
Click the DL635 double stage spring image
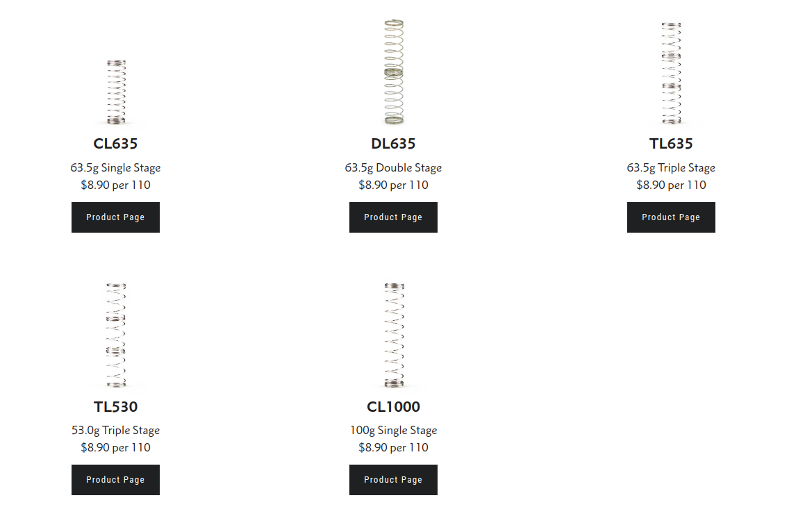[394, 72]
